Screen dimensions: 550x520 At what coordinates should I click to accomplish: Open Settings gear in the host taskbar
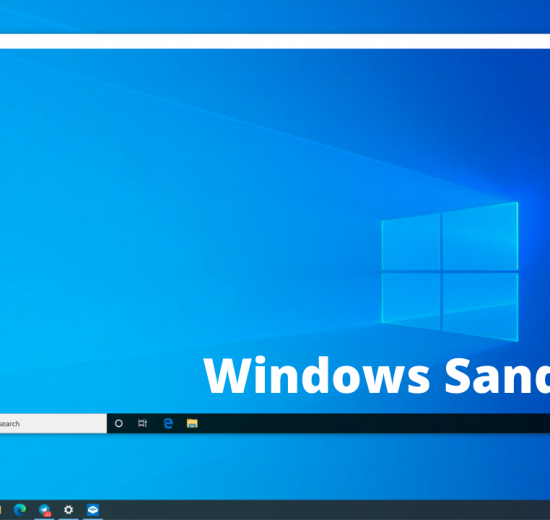coord(68,509)
